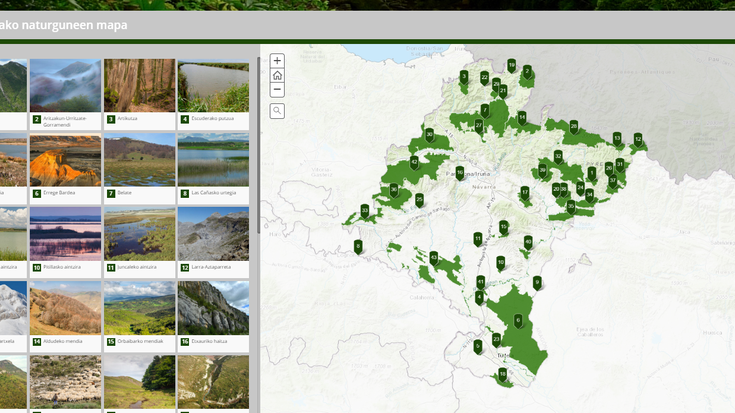This screenshot has width=735, height=413.
Task: Select map marker number 19
Action: point(511,66)
